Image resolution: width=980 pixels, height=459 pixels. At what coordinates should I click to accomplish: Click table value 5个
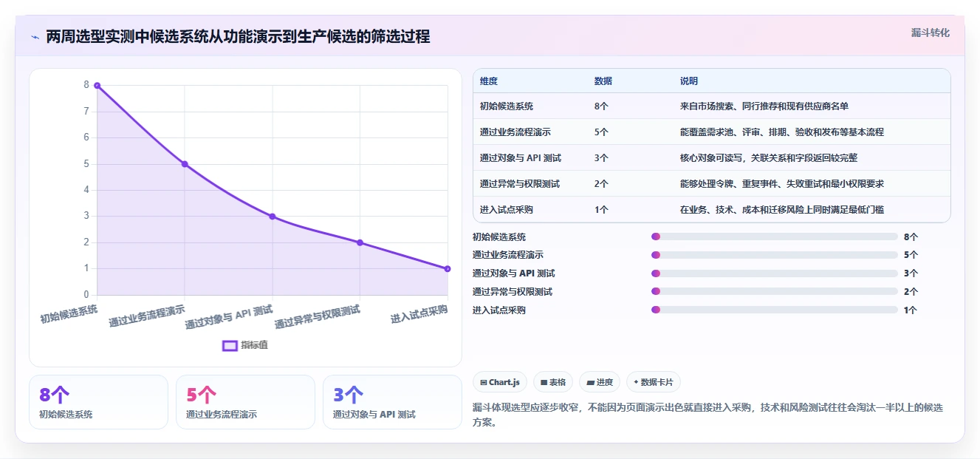click(601, 132)
